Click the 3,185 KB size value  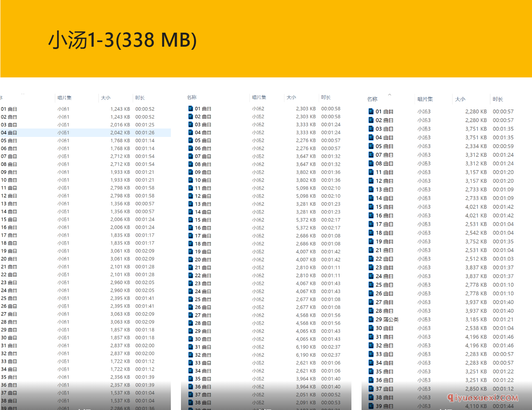(476, 319)
